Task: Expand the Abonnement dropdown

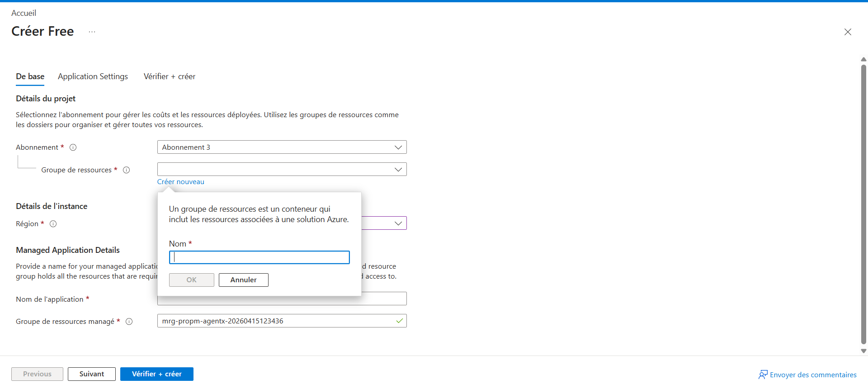Action: tap(398, 147)
